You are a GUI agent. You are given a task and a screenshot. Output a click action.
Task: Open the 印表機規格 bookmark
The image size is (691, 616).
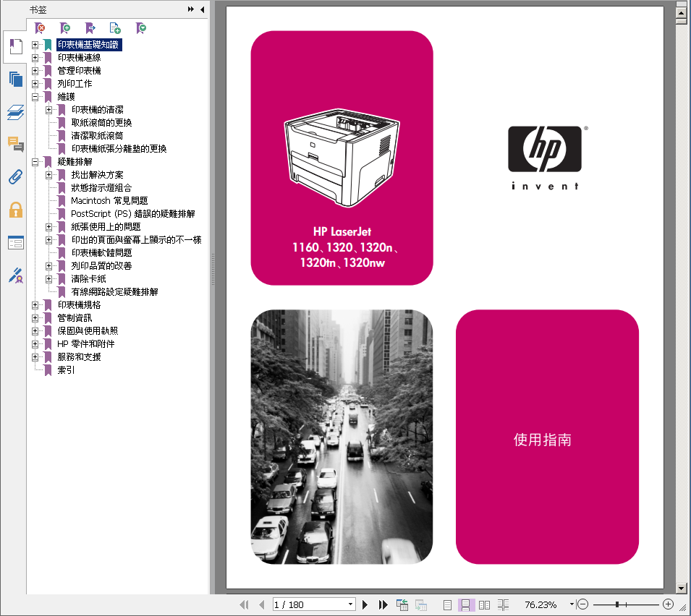(80, 304)
